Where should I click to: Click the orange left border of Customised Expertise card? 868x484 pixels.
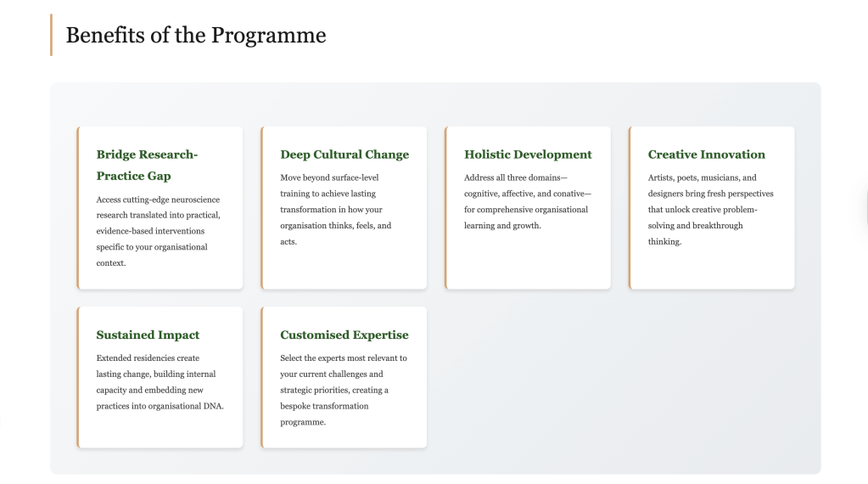coord(262,377)
